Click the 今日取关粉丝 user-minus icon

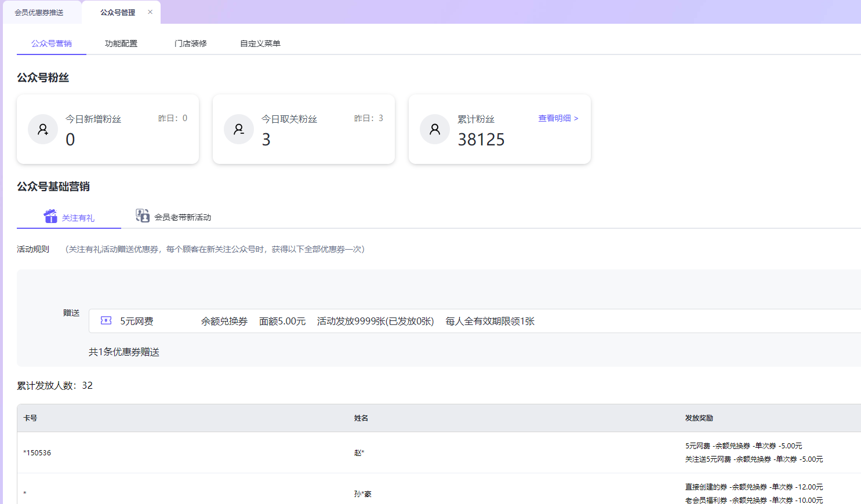(239, 129)
